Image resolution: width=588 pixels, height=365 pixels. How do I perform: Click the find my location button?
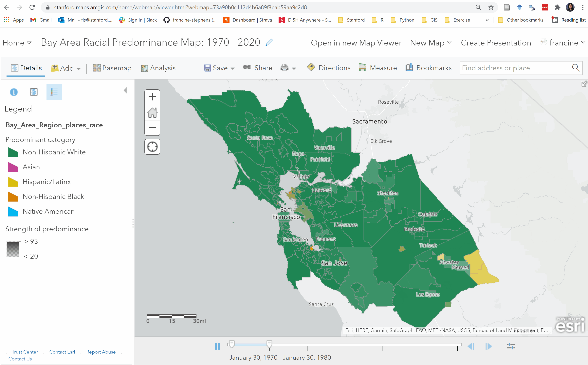click(x=152, y=147)
